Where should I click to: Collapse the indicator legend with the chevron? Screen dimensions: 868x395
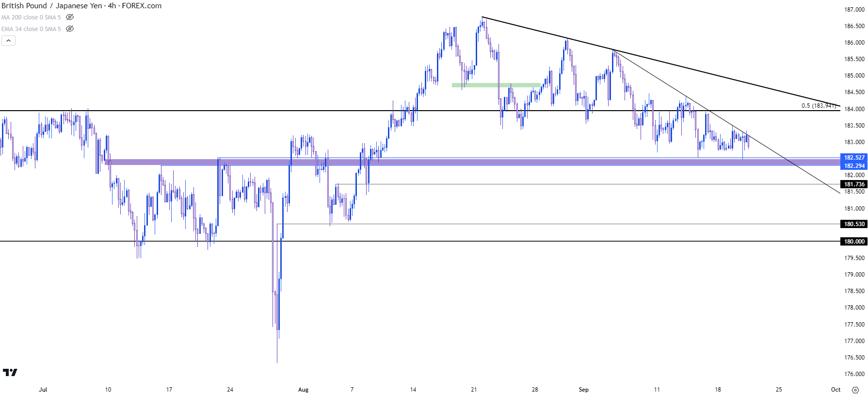(x=8, y=41)
